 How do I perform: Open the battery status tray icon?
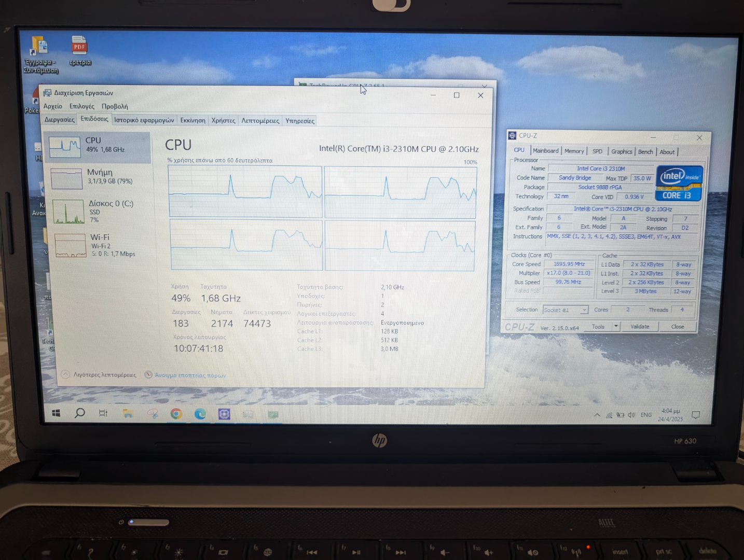(x=620, y=415)
